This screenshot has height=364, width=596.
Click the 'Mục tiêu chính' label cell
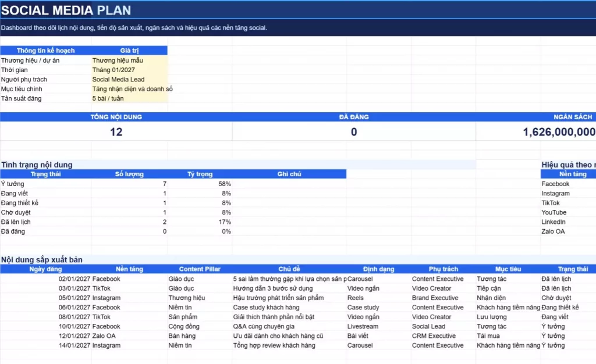[45, 89]
